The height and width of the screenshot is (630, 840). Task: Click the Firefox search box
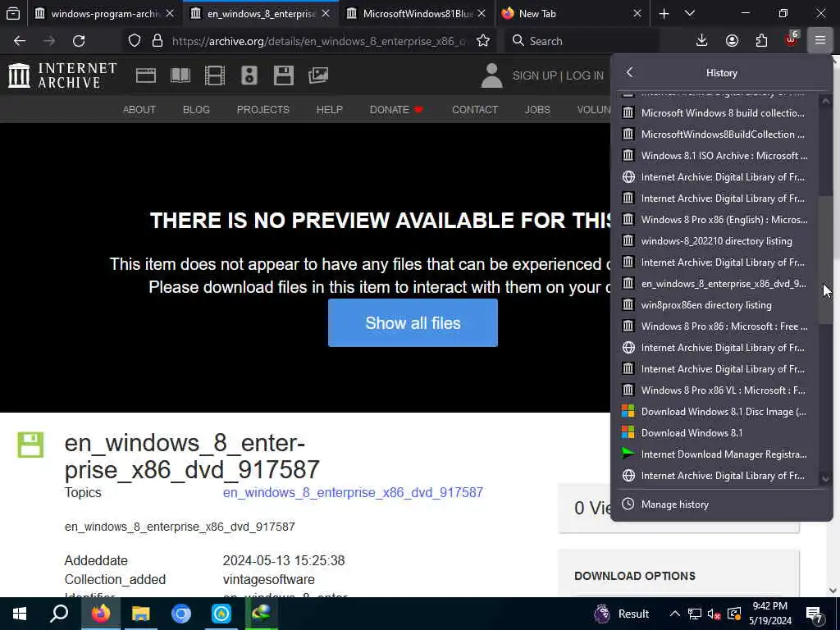582,41
